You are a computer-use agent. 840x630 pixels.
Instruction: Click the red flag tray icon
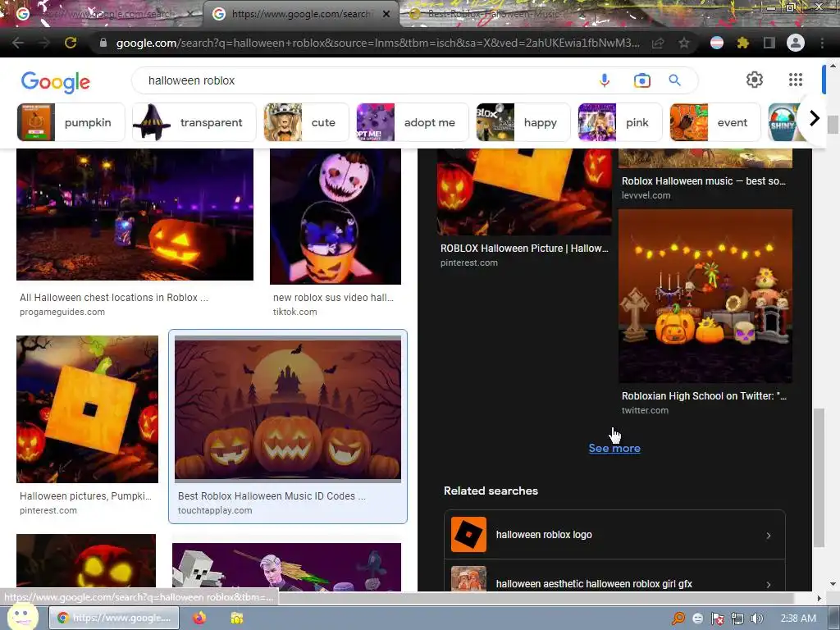pos(717,619)
